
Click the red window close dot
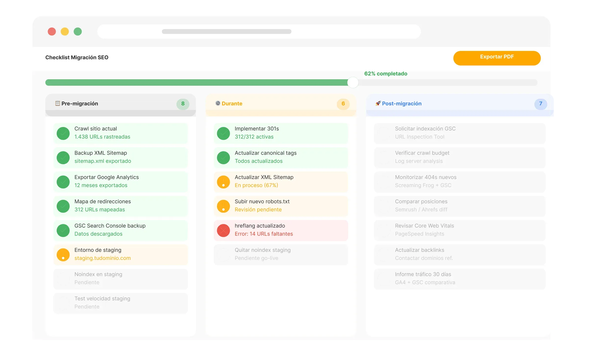[x=52, y=32]
